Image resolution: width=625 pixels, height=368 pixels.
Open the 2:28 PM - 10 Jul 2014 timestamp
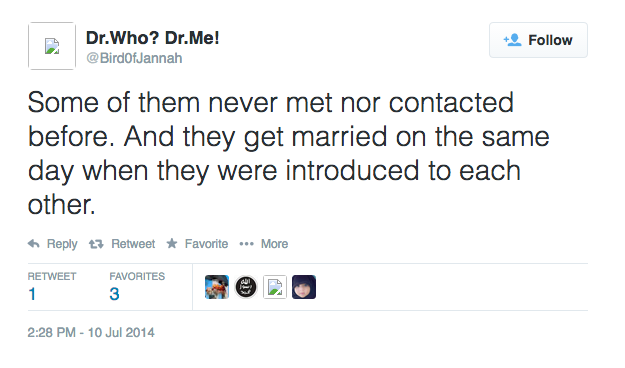point(91,333)
